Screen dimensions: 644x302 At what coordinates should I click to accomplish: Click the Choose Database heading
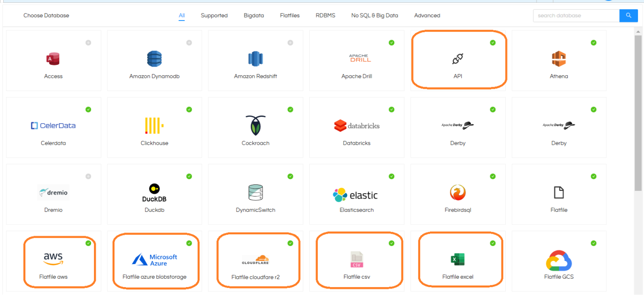pos(46,15)
